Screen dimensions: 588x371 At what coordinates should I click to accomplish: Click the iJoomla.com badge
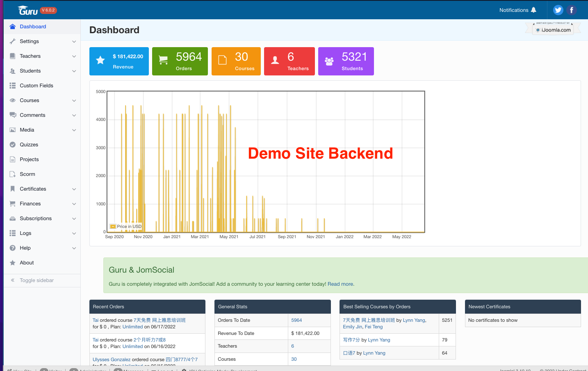click(x=553, y=30)
